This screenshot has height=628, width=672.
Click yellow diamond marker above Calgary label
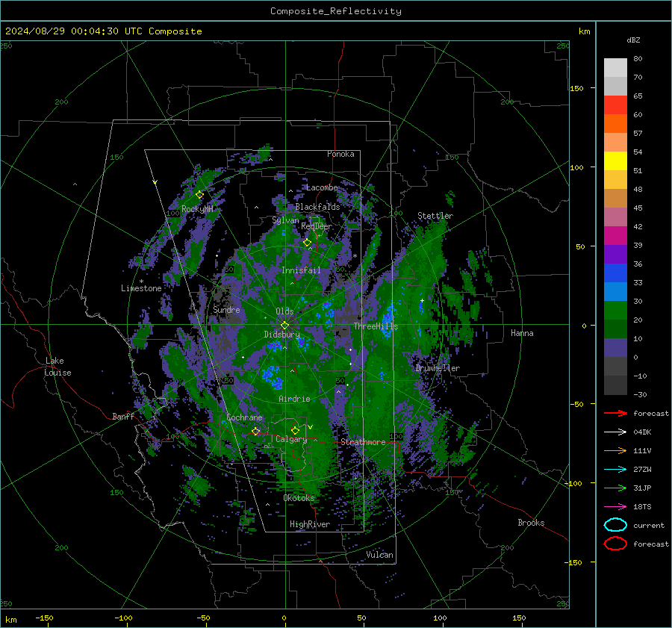coord(295,430)
